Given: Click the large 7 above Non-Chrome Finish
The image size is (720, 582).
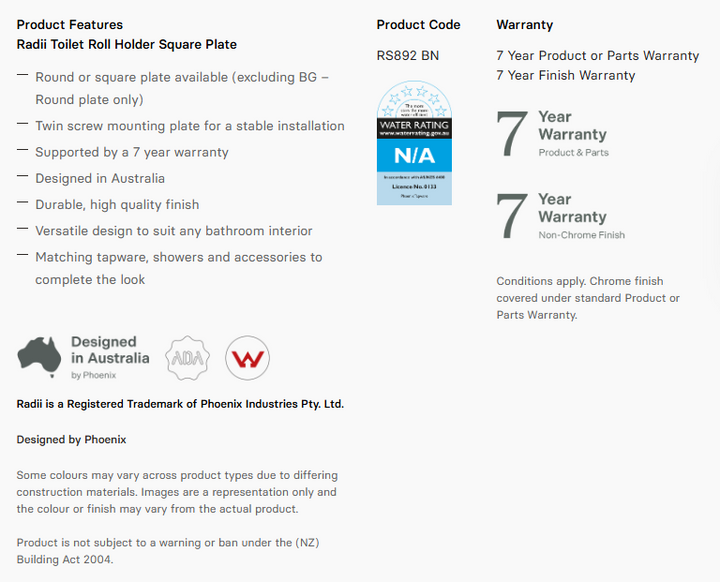Looking at the screenshot, I should tap(512, 216).
